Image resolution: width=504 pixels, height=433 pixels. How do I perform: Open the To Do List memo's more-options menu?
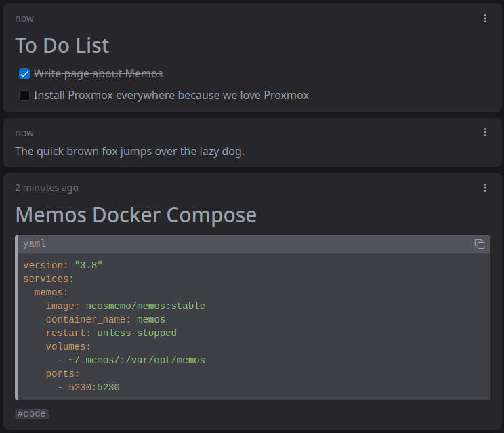[x=485, y=18]
